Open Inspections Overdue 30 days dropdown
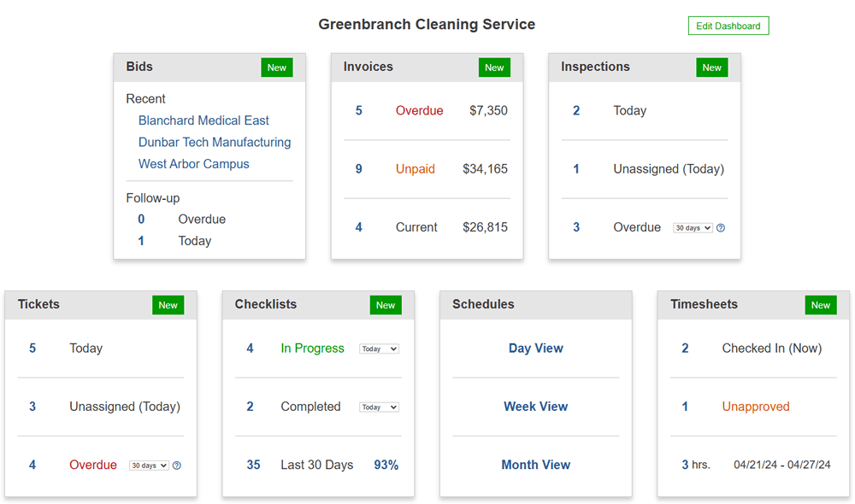Viewport: 855px width, 504px height. tap(693, 228)
